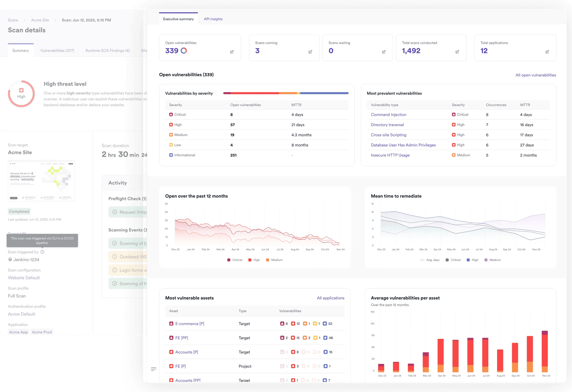Open the Command Injection vulnerability link
This screenshot has width=572, height=392.
(388, 114)
